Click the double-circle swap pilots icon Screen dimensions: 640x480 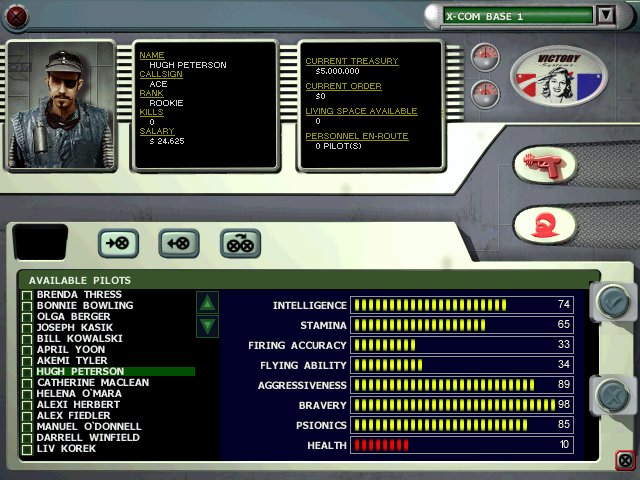tap(240, 243)
